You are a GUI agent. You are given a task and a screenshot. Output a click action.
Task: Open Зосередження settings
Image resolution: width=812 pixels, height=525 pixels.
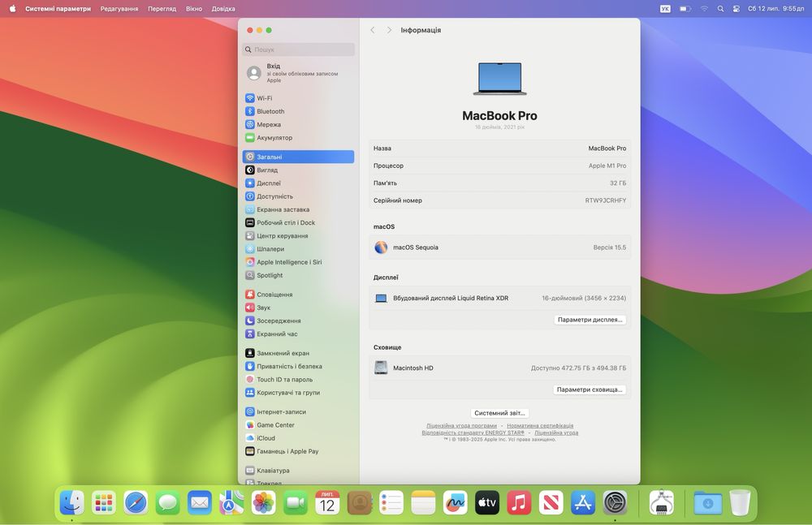tap(298, 321)
